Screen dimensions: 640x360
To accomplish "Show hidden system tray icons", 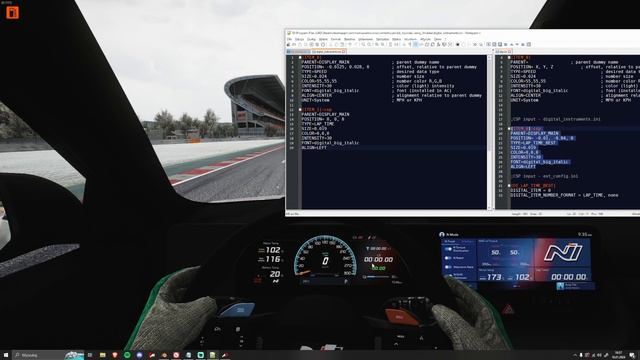I will tap(575, 355).
